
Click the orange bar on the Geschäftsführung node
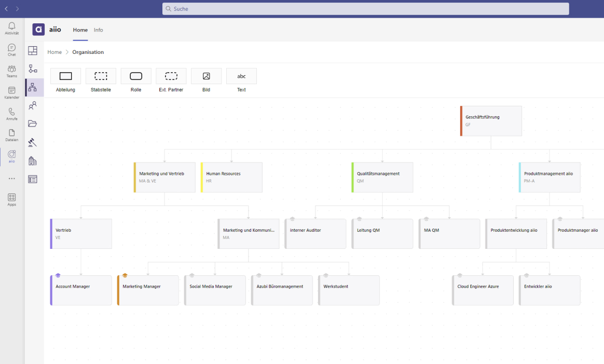pyautogui.click(x=461, y=121)
